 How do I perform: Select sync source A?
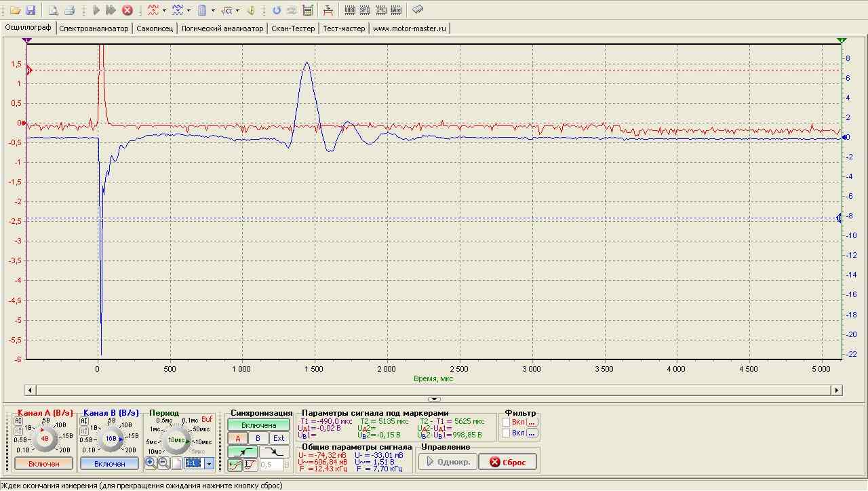[238, 438]
